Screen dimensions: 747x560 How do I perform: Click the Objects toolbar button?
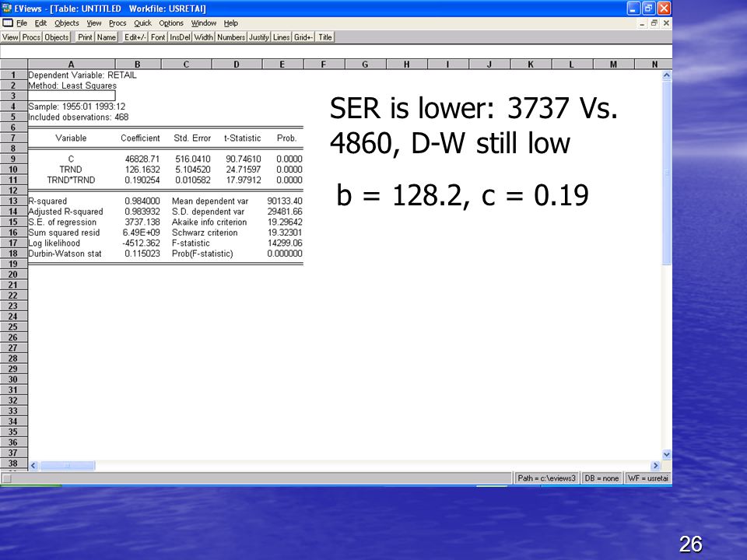point(57,37)
